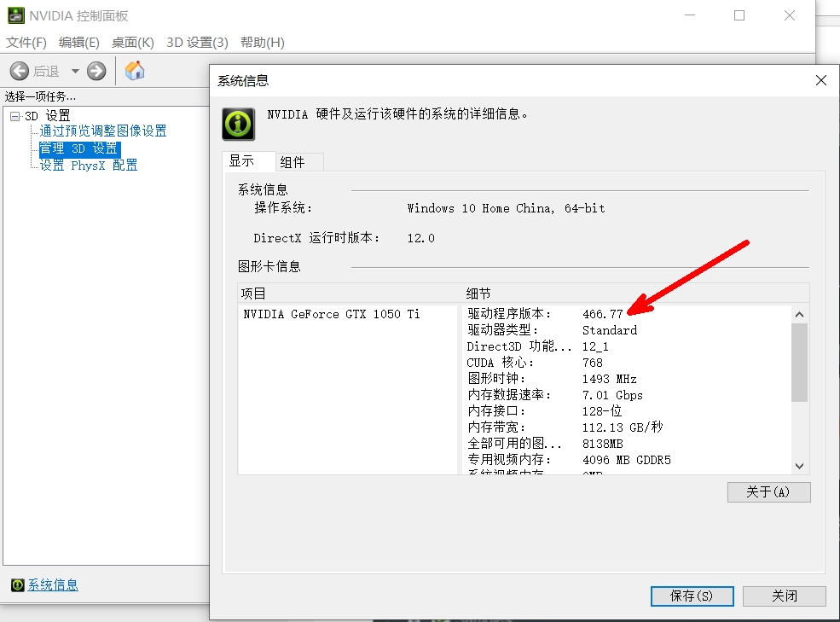Click the 关闭 button

pos(785,596)
